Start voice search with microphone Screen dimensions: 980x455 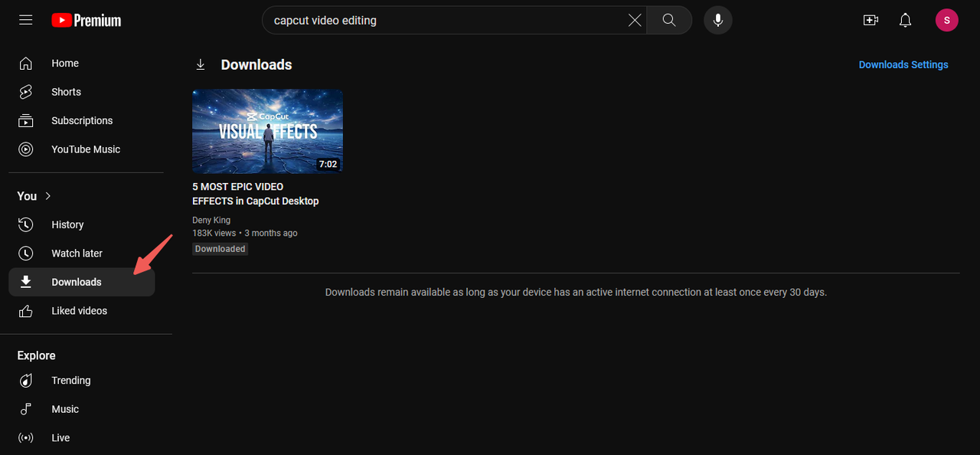(718, 21)
